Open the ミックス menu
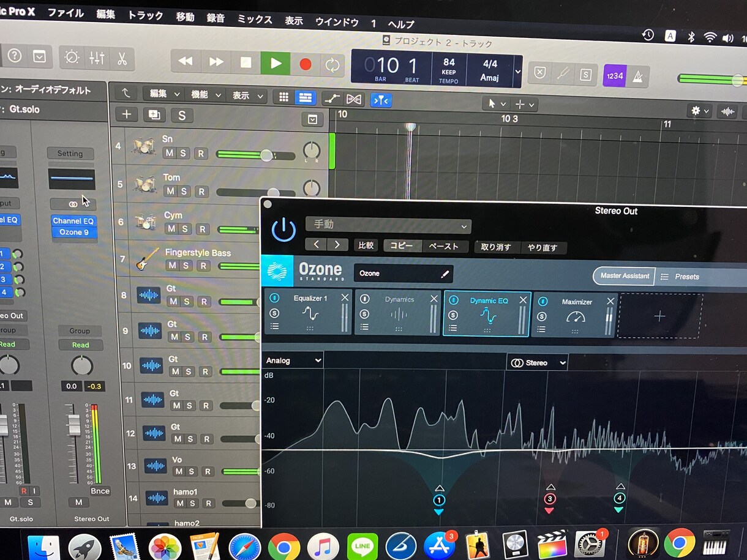The height and width of the screenshot is (560, 747). tap(254, 19)
